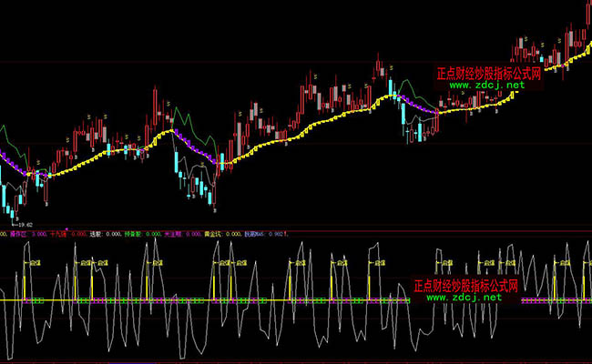
Task: Click the tall red candle at top-right corner
Action: click(x=587, y=14)
